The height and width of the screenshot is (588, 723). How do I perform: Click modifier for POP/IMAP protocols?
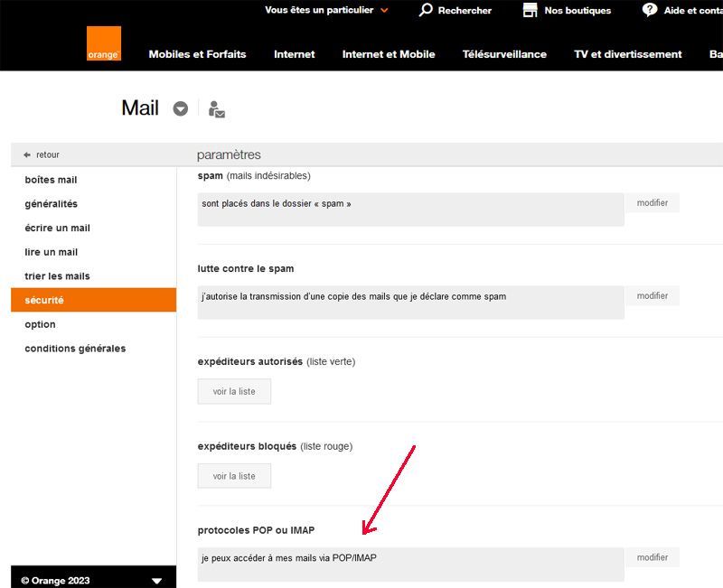652,557
